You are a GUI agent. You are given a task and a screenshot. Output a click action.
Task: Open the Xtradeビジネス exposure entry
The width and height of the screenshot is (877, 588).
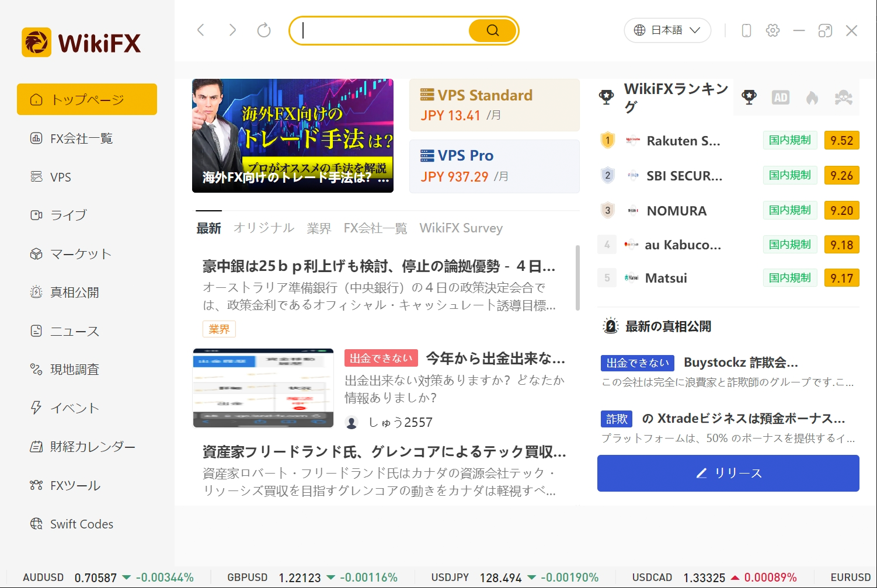743,419
